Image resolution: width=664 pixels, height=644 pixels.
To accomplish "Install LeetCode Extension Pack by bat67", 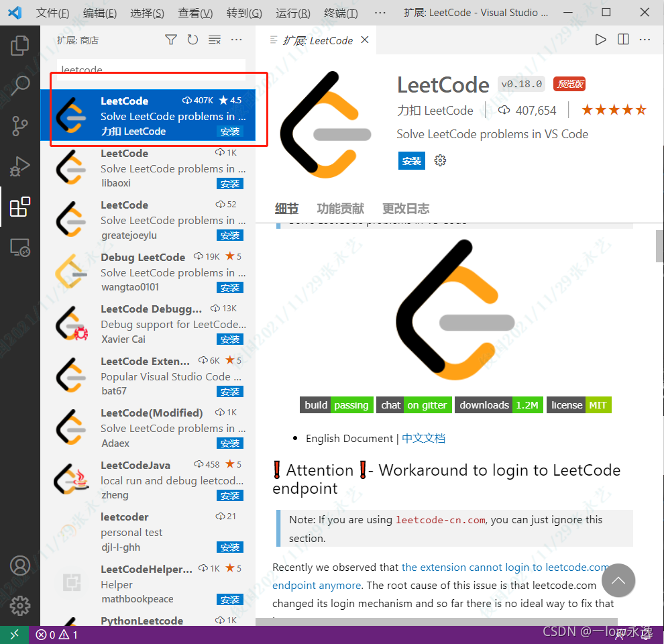I will (x=230, y=392).
